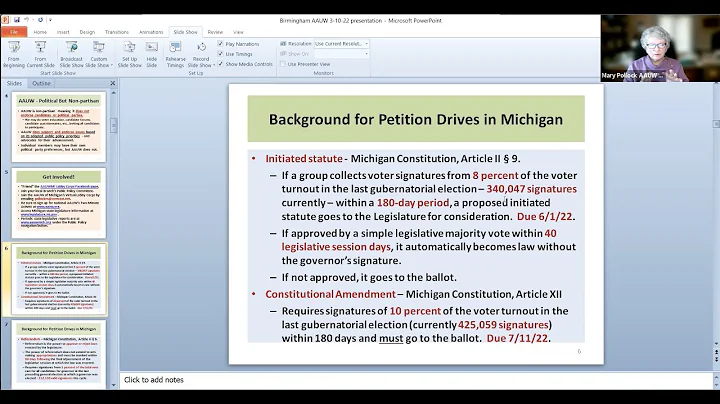Switch to the Review tab
Image resolution: width=720 pixels, height=404 pixels.
[x=215, y=32]
